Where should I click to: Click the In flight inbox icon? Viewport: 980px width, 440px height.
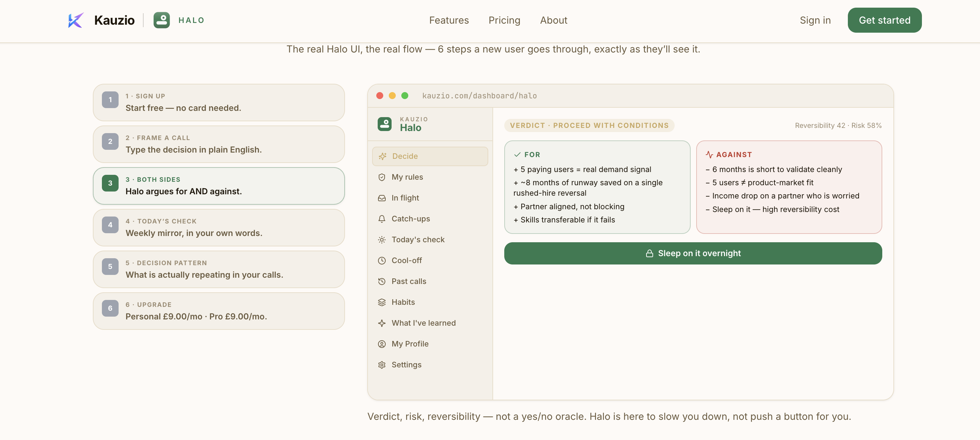382,198
